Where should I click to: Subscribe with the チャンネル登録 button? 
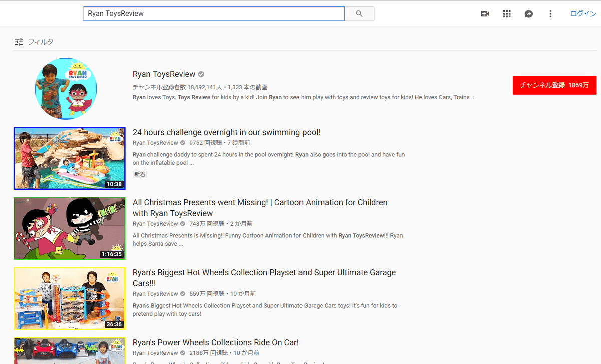pos(554,85)
